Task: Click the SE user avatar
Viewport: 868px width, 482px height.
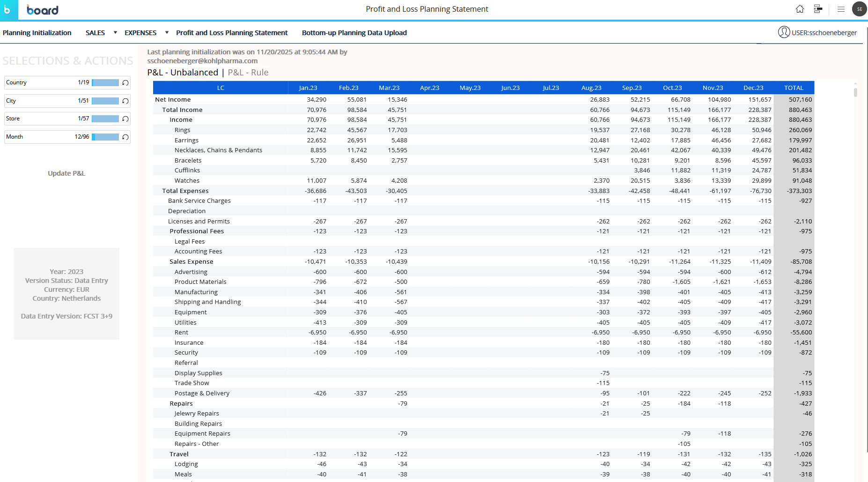Action: click(859, 9)
